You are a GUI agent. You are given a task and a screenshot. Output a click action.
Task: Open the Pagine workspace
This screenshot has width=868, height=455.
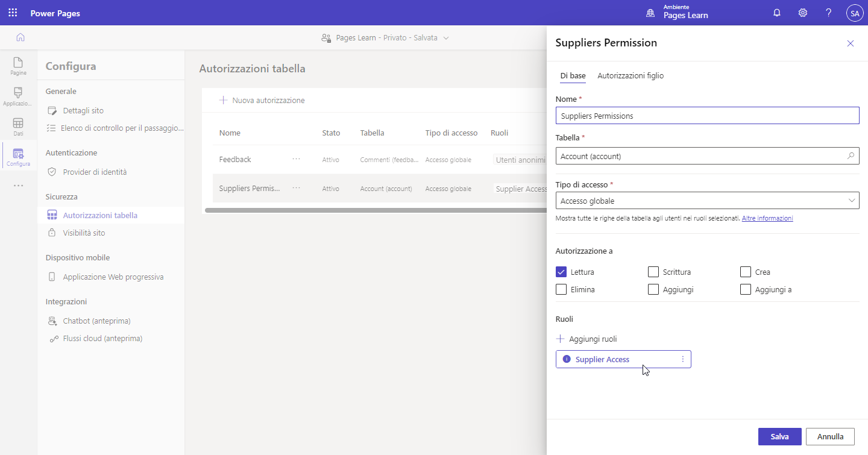point(18,66)
